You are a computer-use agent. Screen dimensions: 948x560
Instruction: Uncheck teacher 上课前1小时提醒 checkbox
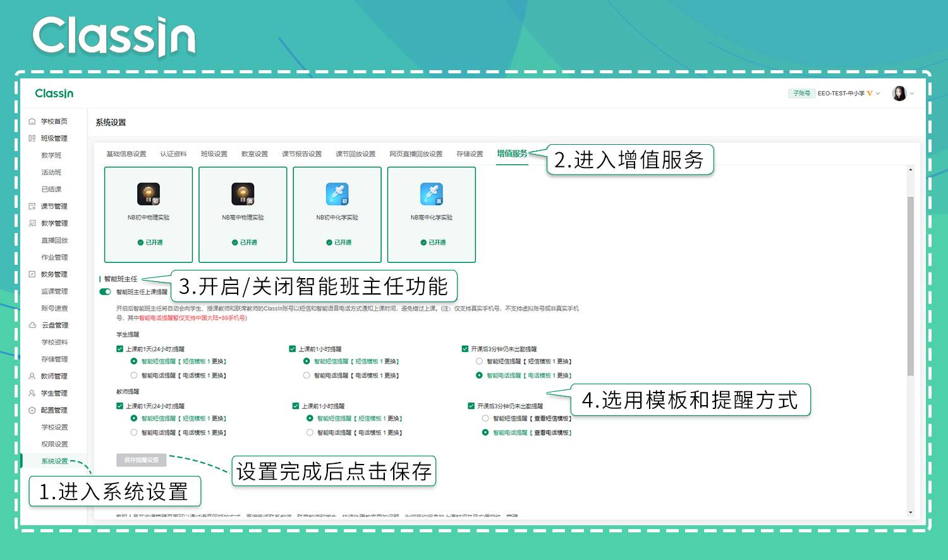coord(295,406)
